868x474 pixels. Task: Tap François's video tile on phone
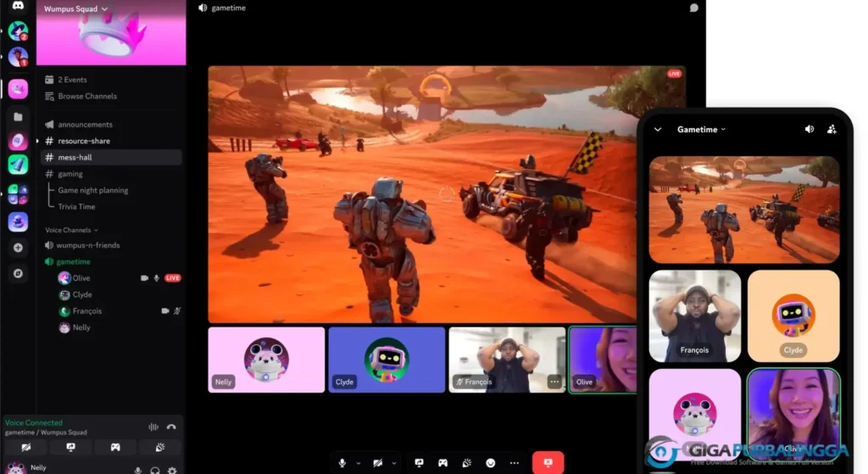pos(695,316)
